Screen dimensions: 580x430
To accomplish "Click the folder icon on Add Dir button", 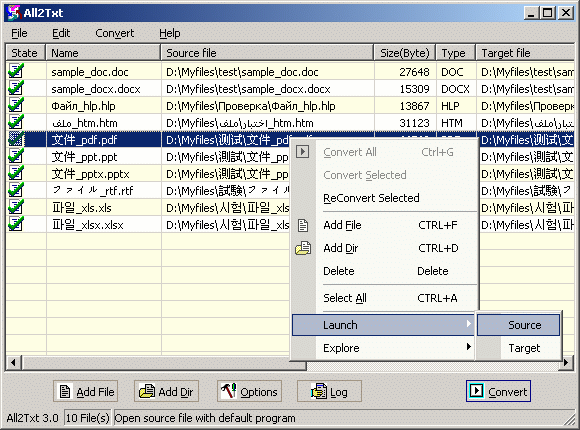I will click(x=147, y=391).
